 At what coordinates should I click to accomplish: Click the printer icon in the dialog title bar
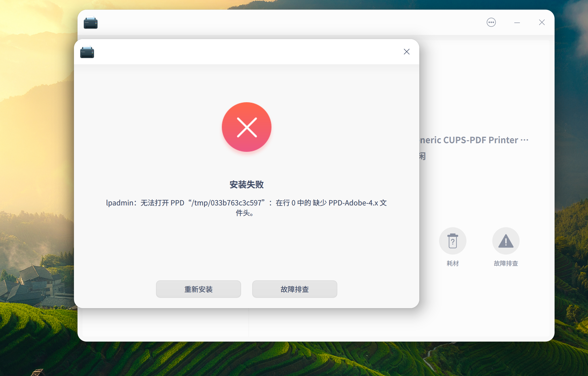click(x=87, y=52)
